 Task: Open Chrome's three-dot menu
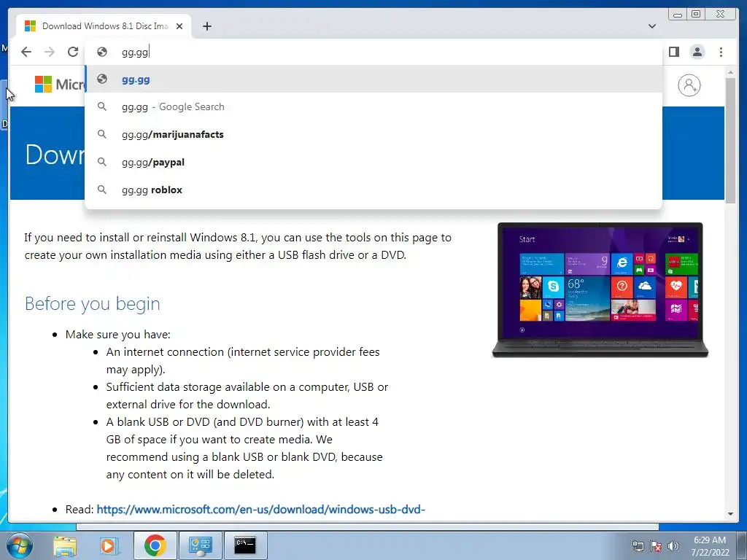point(721,52)
